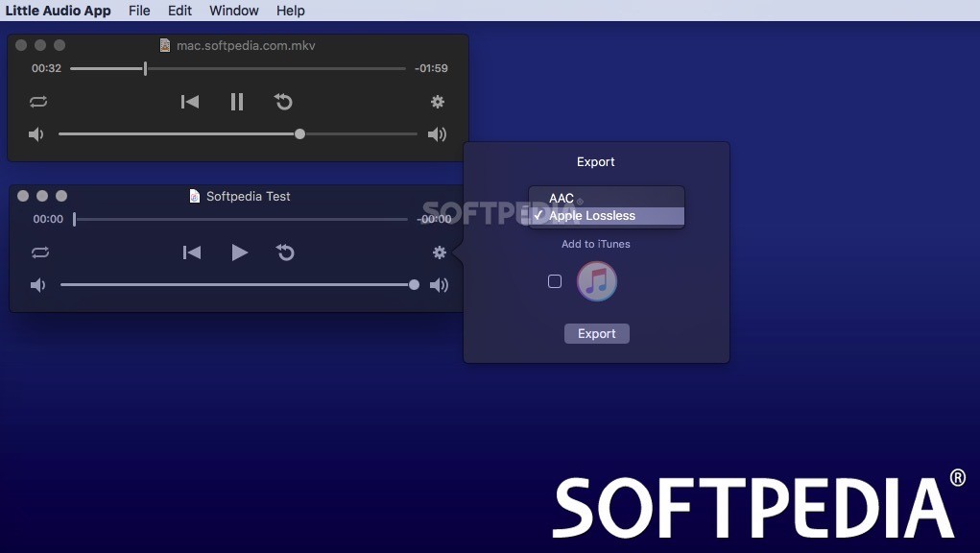Click playback position marker in Softpedia Test player

point(74,219)
